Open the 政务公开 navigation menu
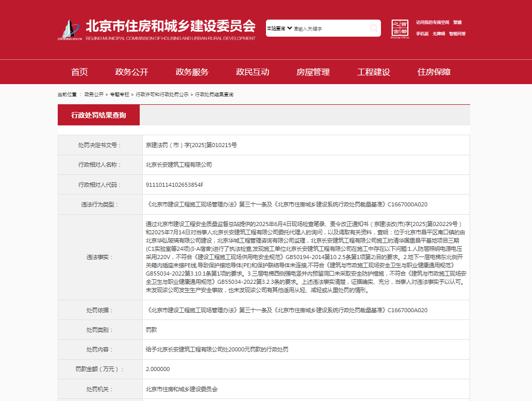 (x=131, y=72)
